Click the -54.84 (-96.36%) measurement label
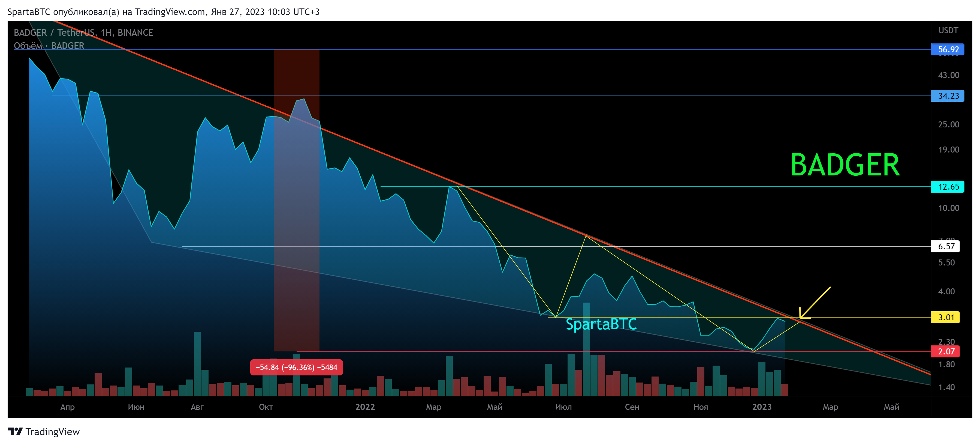The image size is (980, 445). [296, 367]
